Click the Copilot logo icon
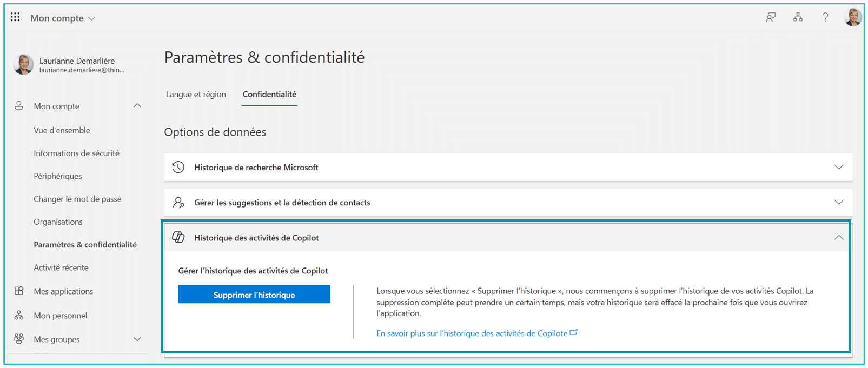 pyautogui.click(x=178, y=237)
